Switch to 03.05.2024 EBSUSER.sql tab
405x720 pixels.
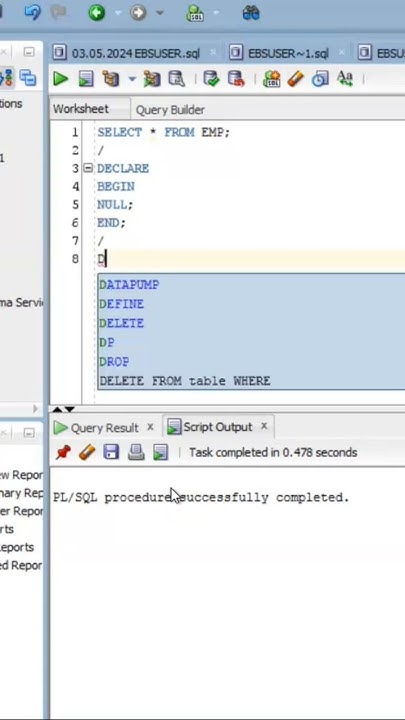(x=135, y=53)
